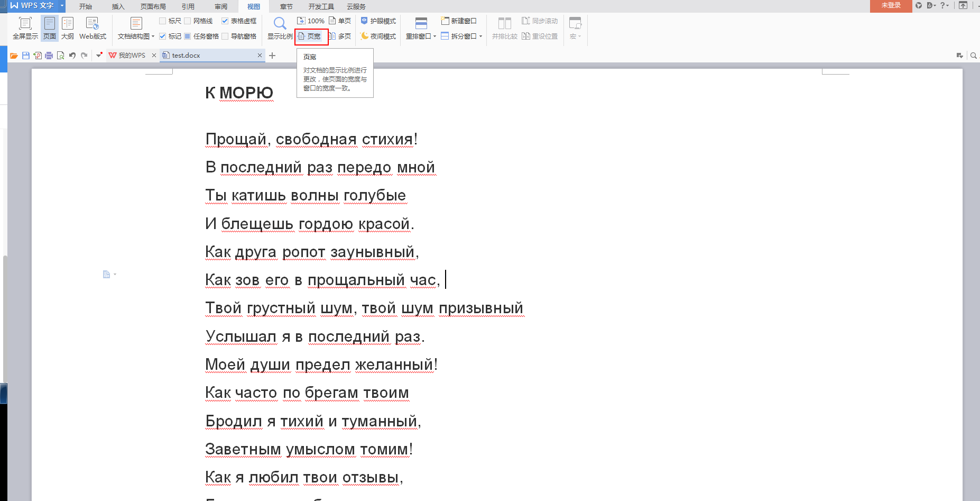Open zoom ratio dialog (显示比例)

pos(280,28)
